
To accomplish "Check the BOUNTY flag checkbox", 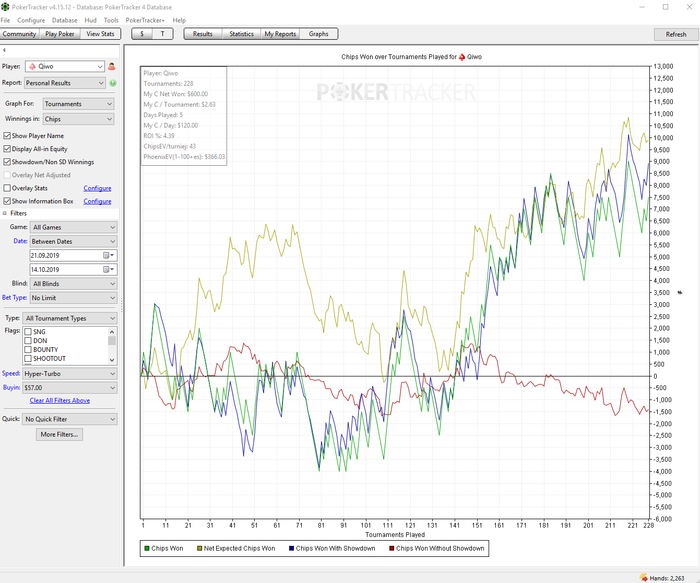I will click(28, 349).
